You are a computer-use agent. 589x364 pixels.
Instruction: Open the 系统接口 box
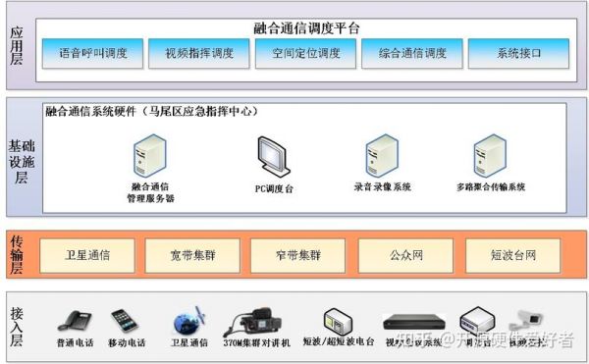(518, 53)
